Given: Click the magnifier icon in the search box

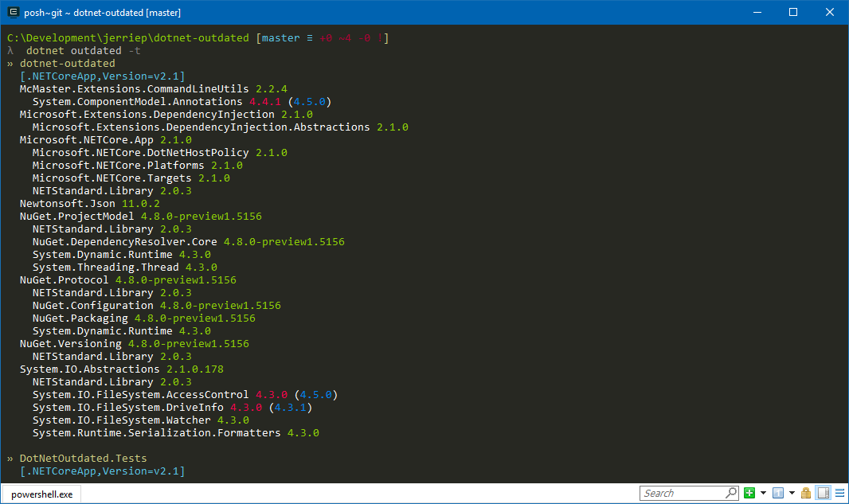Looking at the screenshot, I should tap(731, 493).
